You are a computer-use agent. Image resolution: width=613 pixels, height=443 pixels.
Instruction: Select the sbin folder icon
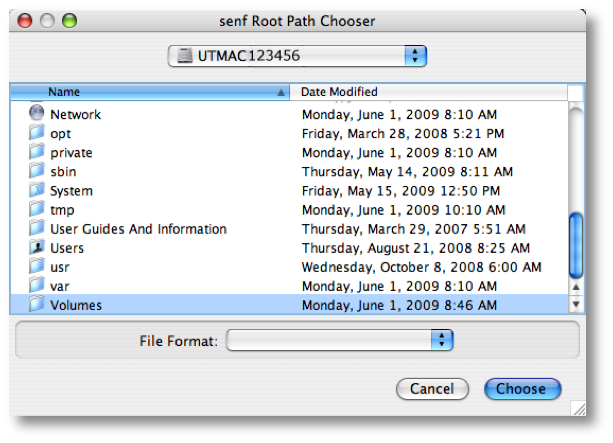(x=36, y=171)
